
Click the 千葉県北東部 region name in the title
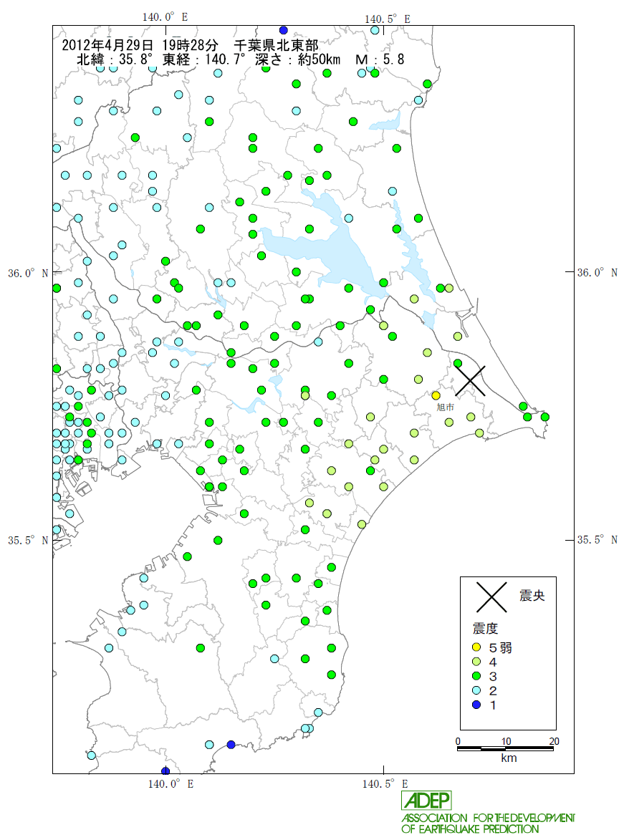(276, 45)
